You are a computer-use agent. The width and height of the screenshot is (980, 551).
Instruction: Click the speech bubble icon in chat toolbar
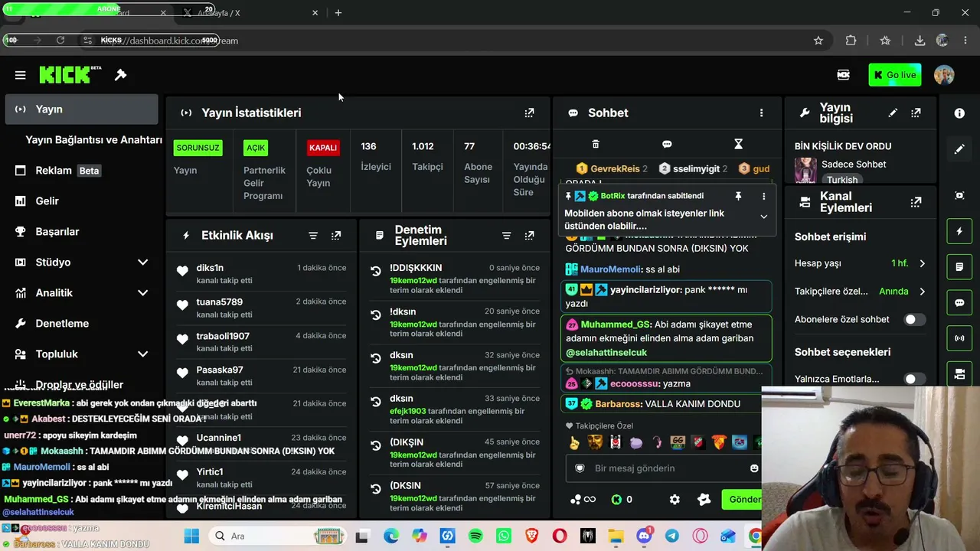coord(667,144)
